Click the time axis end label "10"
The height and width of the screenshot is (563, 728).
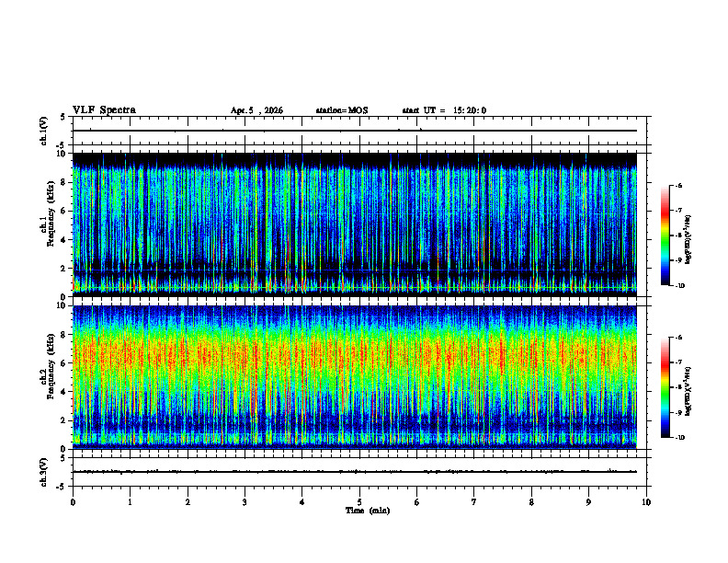[646, 502]
